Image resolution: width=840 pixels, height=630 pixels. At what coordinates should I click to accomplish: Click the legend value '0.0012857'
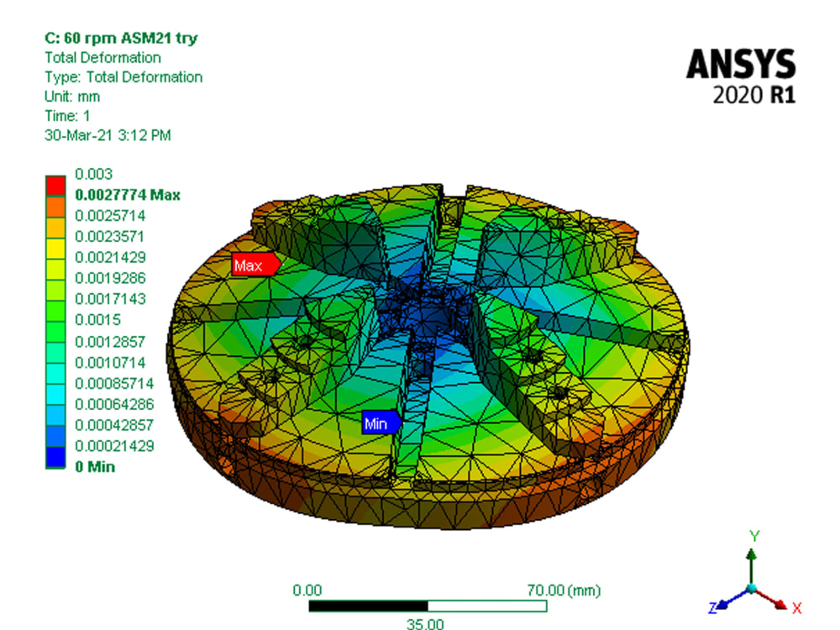click(x=110, y=342)
